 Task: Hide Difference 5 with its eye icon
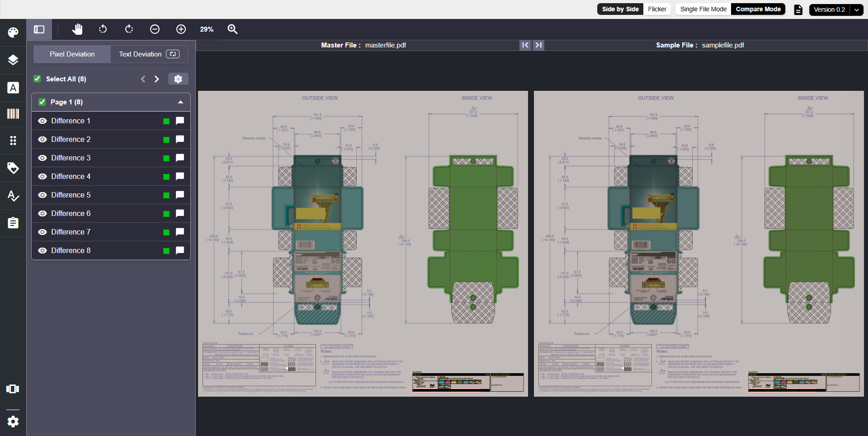pos(42,195)
